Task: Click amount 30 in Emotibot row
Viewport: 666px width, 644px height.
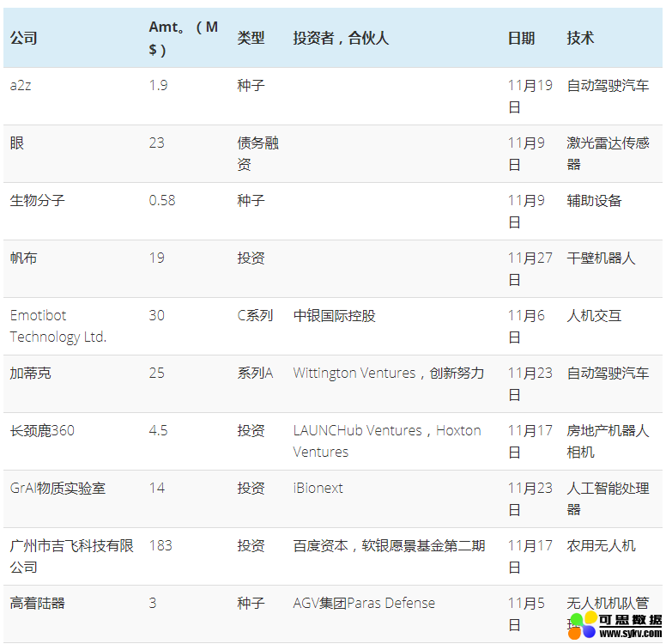Action: coord(156,315)
